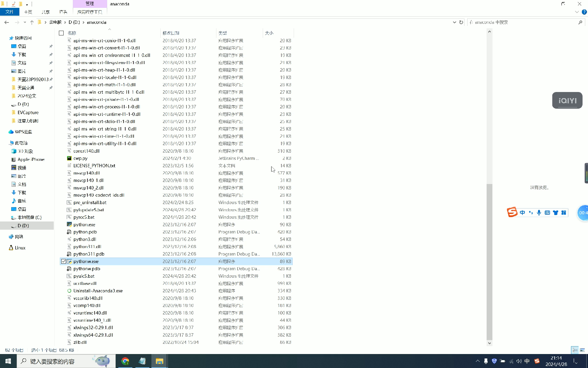Uncheck the pythonw.exe row checkbox

[x=64, y=261]
